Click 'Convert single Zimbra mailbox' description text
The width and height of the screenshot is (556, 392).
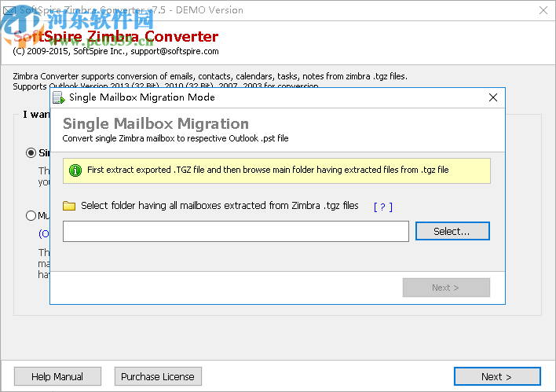point(175,138)
